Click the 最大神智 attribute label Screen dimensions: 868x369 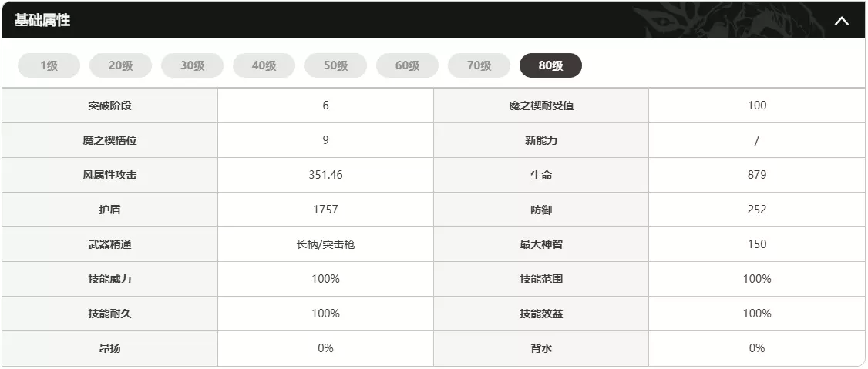click(x=541, y=244)
